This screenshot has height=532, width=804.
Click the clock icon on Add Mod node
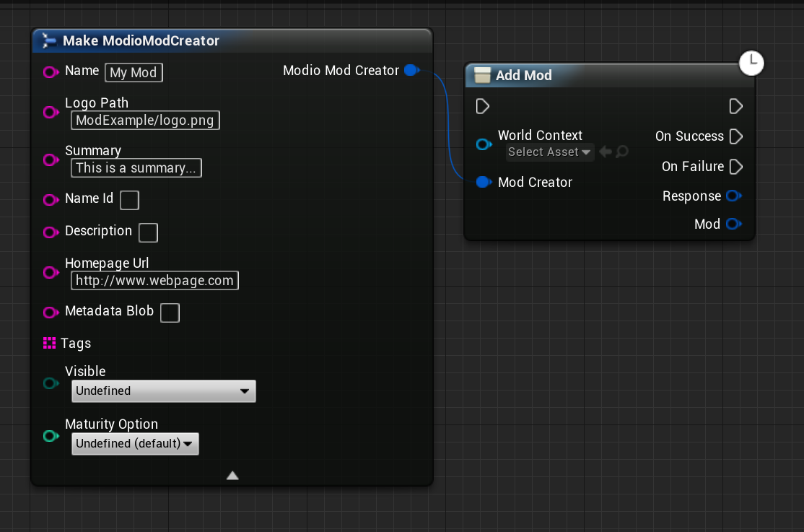click(x=751, y=63)
